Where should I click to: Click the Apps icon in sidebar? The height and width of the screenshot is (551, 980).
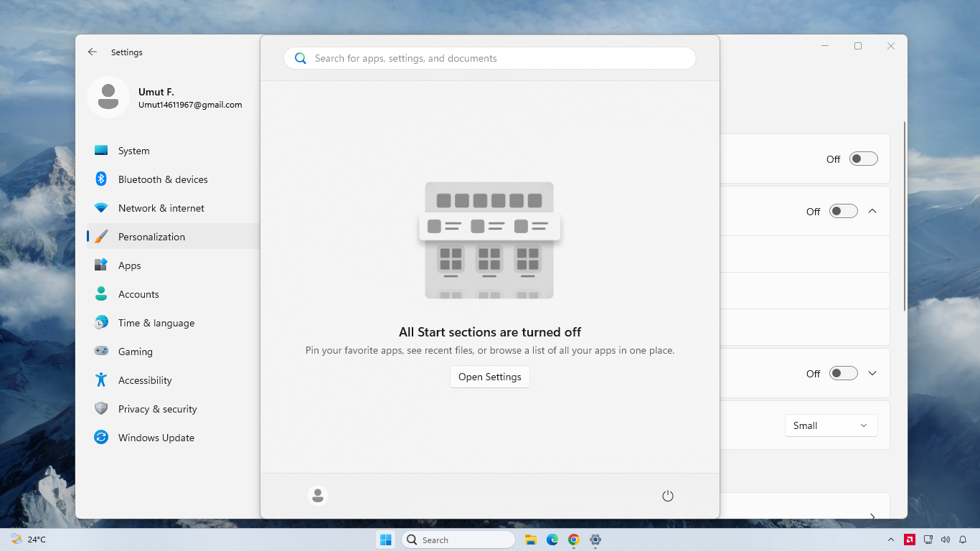coord(101,265)
